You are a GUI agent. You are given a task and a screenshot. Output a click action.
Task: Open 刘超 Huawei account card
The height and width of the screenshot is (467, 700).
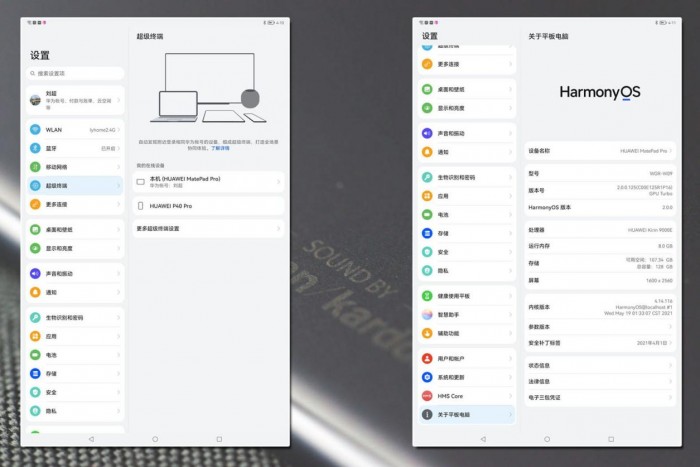pos(75,100)
